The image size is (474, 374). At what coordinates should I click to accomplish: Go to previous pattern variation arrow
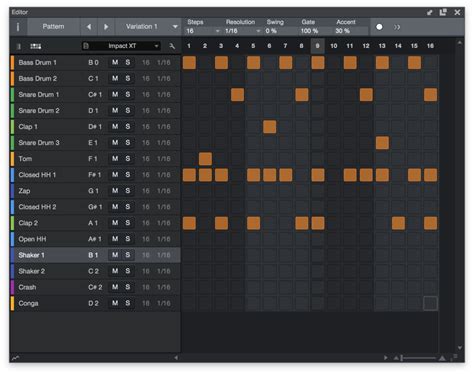(x=89, y=27)
